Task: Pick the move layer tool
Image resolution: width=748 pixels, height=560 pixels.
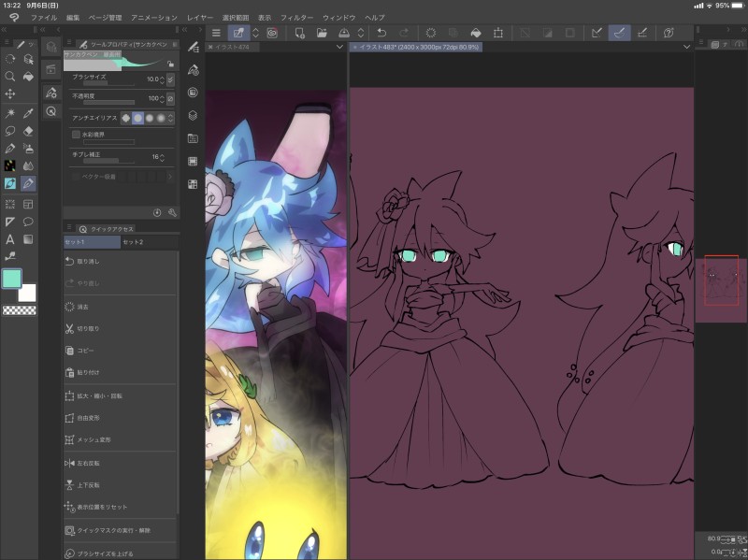Action: coord(10,94)
